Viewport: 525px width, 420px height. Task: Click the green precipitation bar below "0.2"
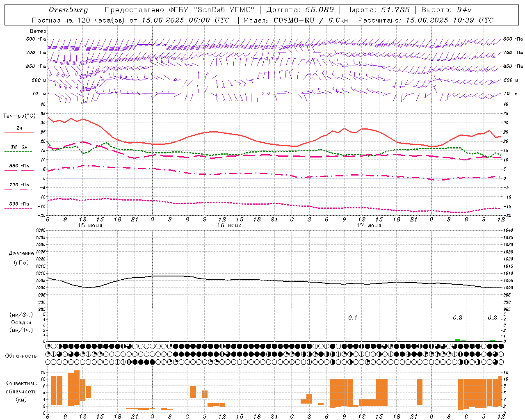492,340
